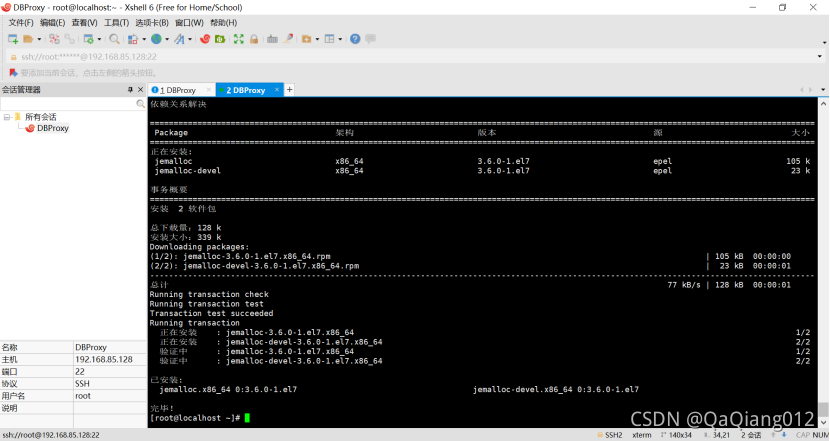Click the folder-plus toolbar icon
The height and width of the screenshot is (441, 830).
pos(306,39)
